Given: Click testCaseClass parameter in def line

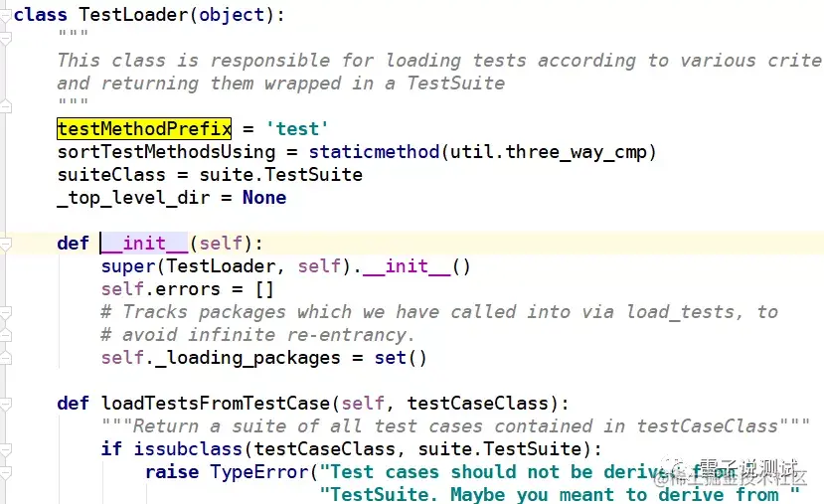Looking at the screenshot, I should pyautogui.click(x=478, y=403).
